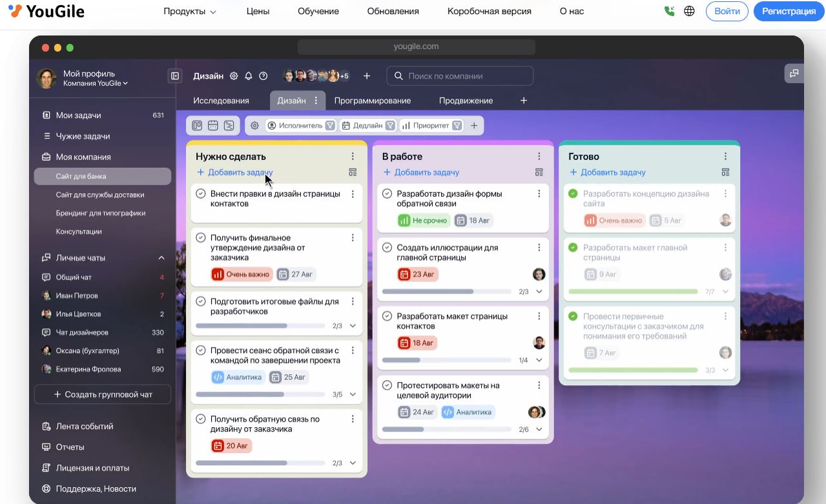The image size is (826, 504).
Task: Uncheck completed Разработать концепцию дизайна task
Action: (x=573, y=194)
